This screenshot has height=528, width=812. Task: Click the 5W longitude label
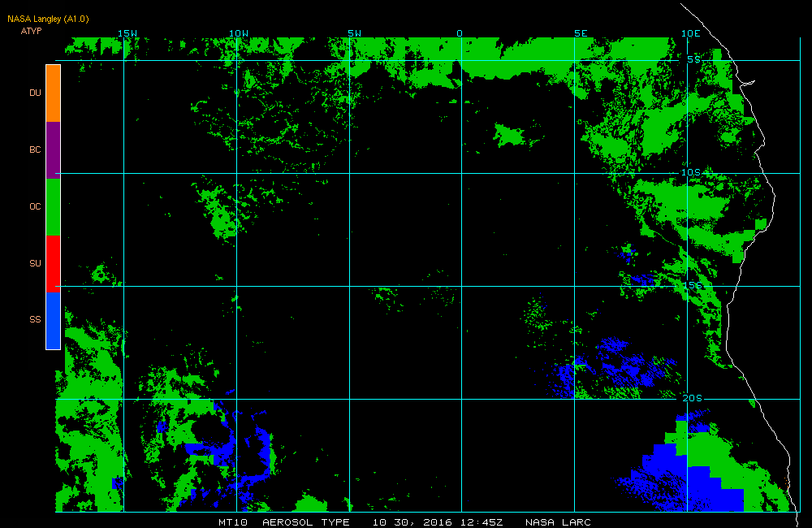click(x=355, y=33)
